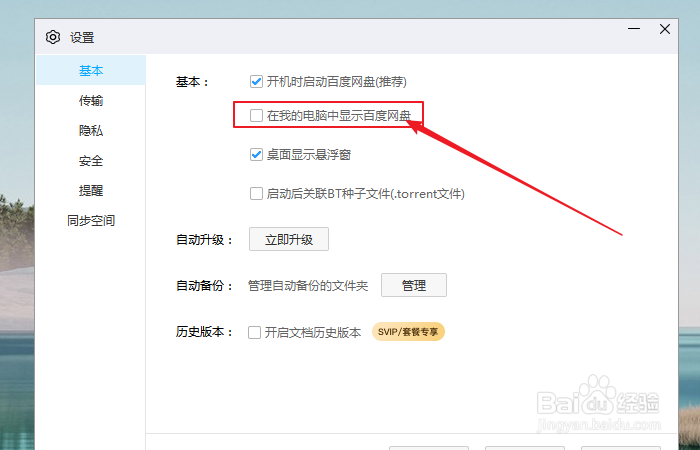Click the 自动备份 label
700x450 pixels.
click(205, 286)
